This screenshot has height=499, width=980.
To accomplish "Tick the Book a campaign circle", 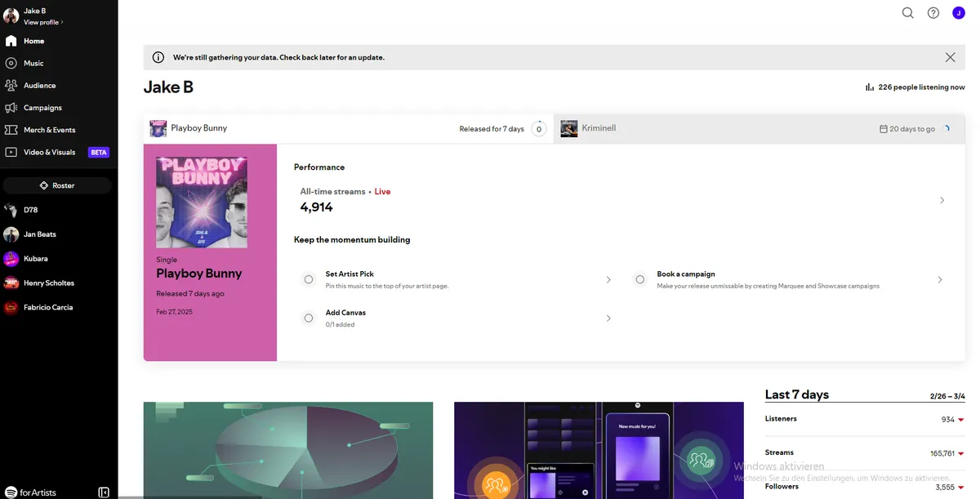I will [x=639, y=279].
